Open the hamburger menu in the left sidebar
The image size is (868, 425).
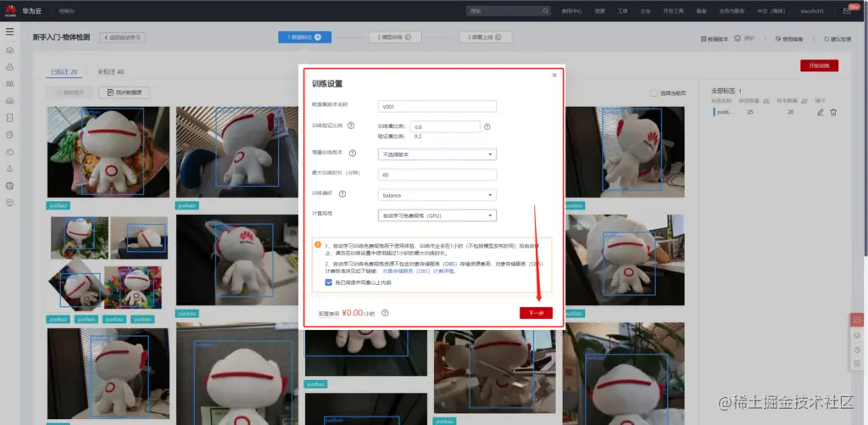[9, 31]
